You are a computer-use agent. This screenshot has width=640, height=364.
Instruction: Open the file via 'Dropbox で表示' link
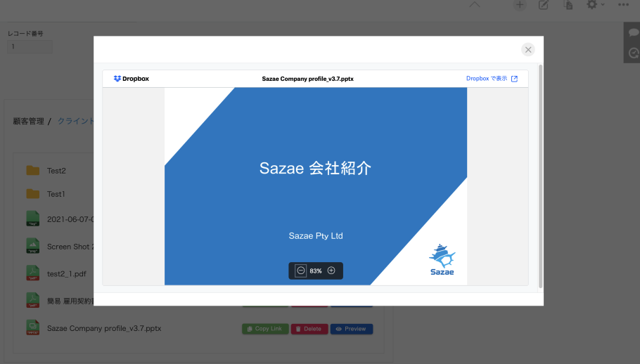(x=492, y=79)
